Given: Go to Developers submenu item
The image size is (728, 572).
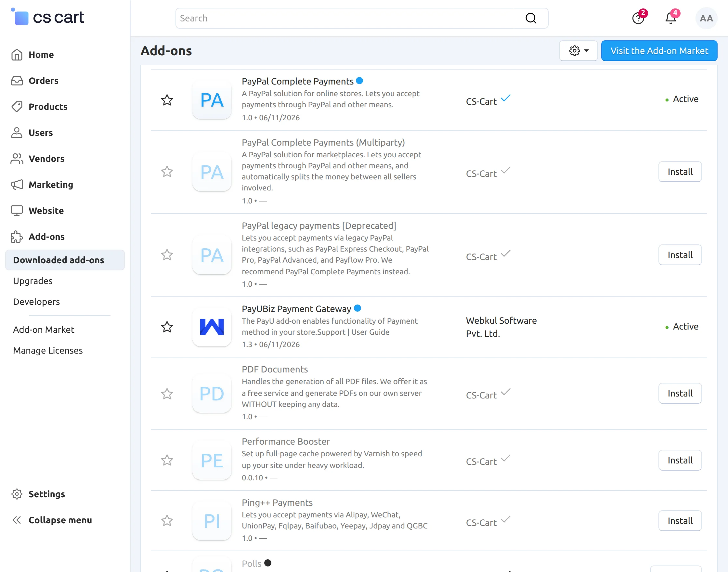Looking at the screenshot, I should click(36, 302).
